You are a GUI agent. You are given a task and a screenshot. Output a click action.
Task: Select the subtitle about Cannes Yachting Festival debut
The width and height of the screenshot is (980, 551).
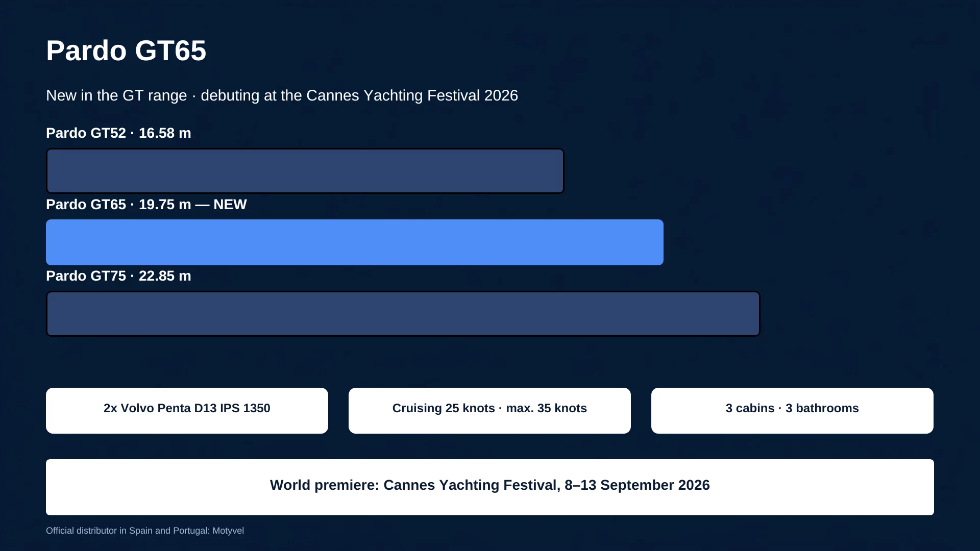(282, 95)
